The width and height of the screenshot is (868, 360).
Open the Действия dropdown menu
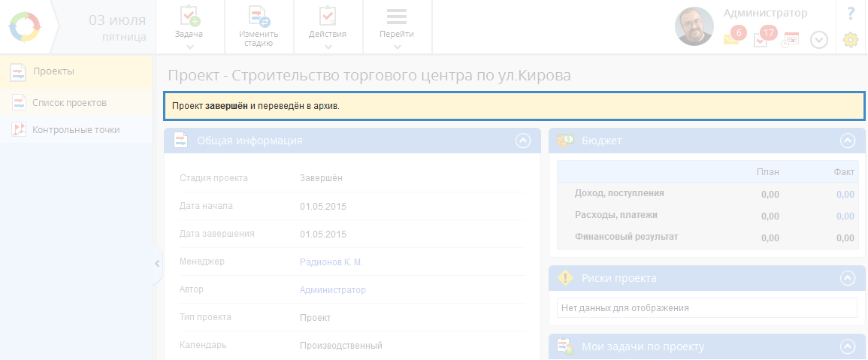328,27
